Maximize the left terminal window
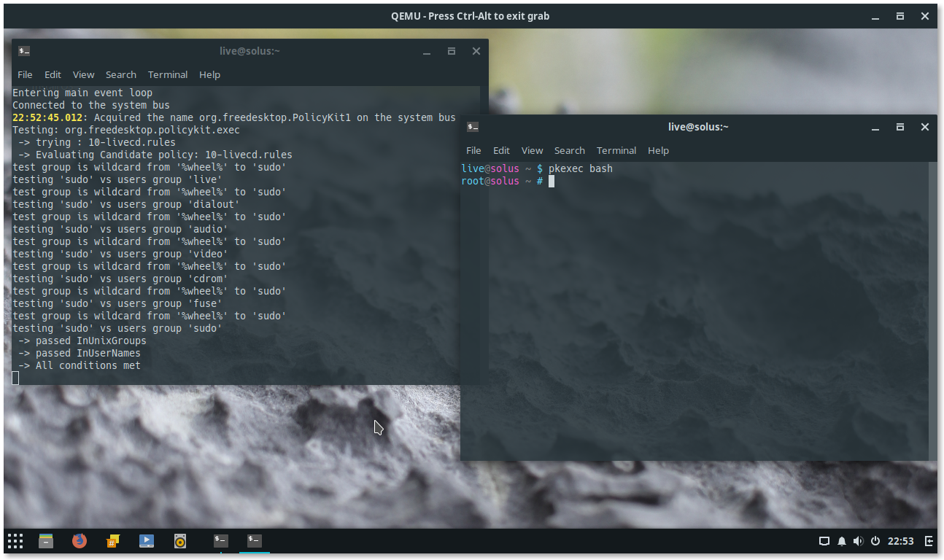Viewport: 944px width, 560px height. click(x=452, y=51)
